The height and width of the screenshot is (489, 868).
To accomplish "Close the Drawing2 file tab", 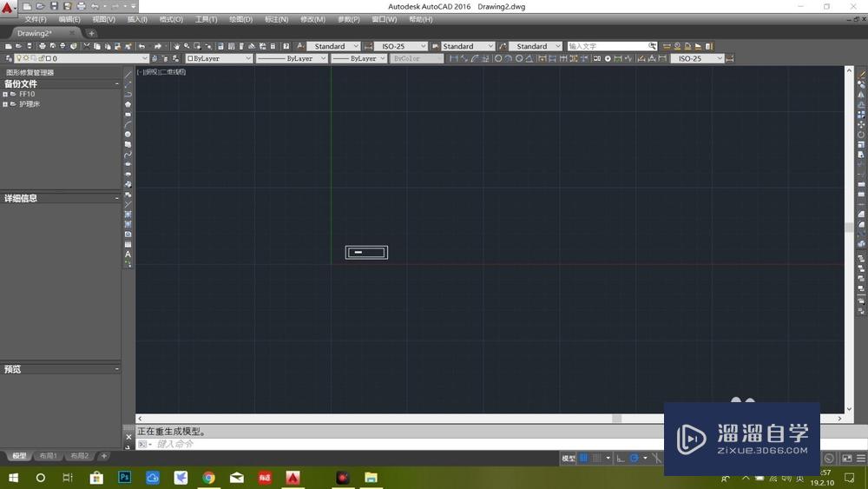I will click(72, 33).
